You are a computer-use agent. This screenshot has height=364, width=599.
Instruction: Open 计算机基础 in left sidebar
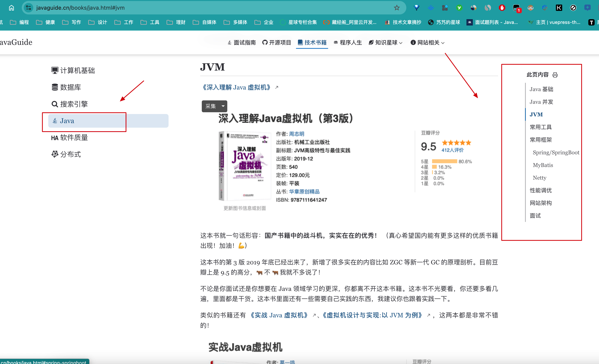pos(73,70)
